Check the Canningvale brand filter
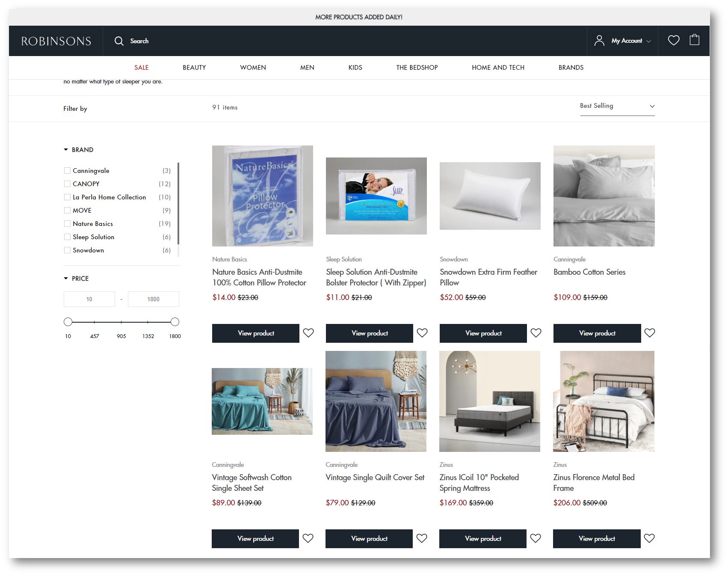The image size is (728, 576). 67,171
